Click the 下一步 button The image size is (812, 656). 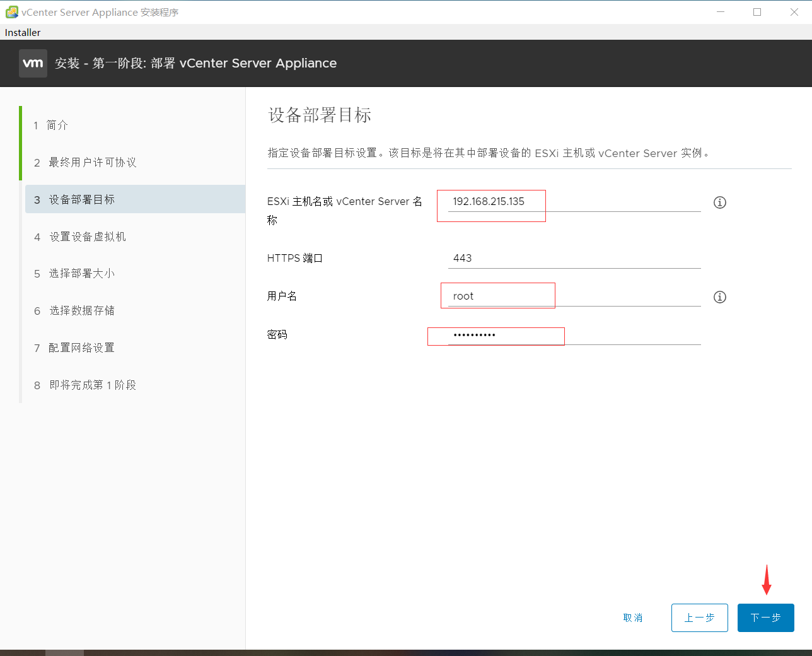pyautogui.click(x=766, y=618)
